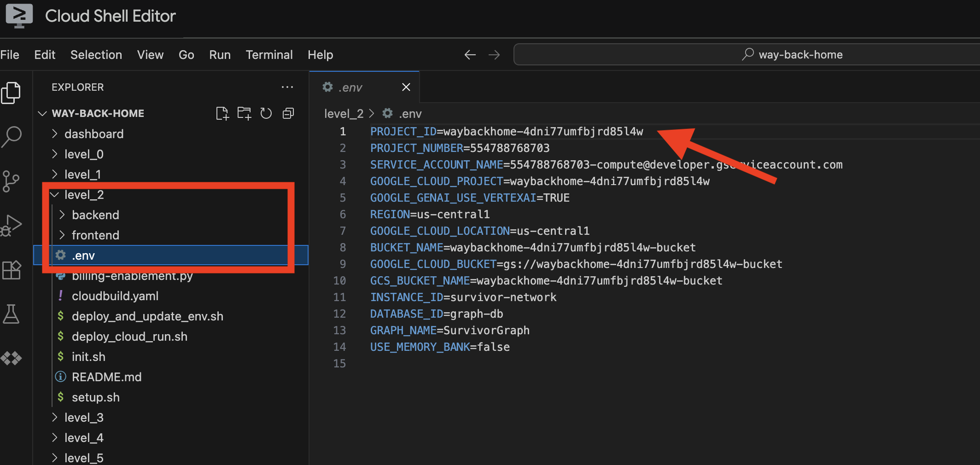The width and height of the screenshot is (980, 465).
Task: Collapse all folders in Explorer
Action: coord(288,113)
